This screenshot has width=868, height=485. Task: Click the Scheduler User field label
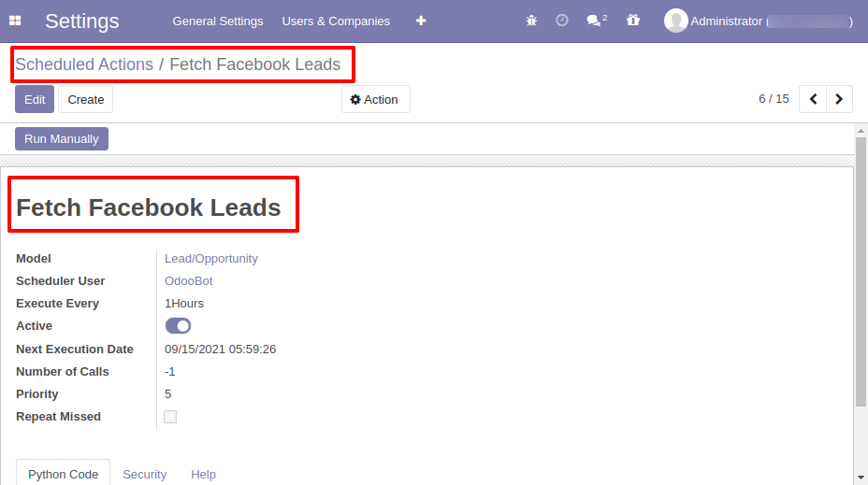click(61, 281)
